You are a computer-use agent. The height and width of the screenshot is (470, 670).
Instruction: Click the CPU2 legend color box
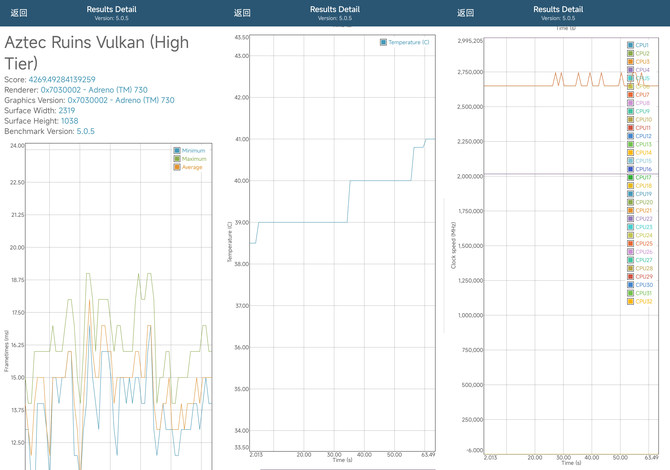pyautogui.click(x=631, y=54)
